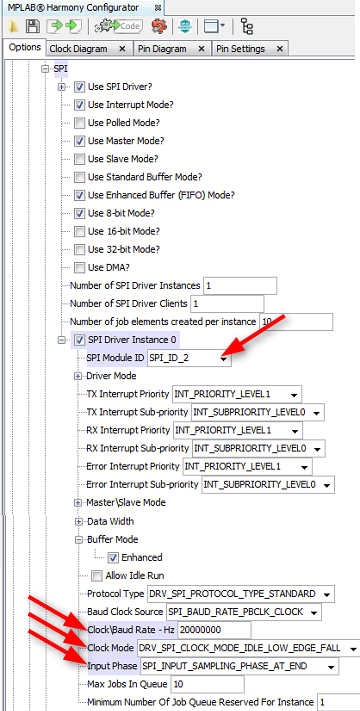Screen dimensions: 360x711
Task: Toggle the Use Interrupt Mode checkbox
Action: click(x=80, y=105)
